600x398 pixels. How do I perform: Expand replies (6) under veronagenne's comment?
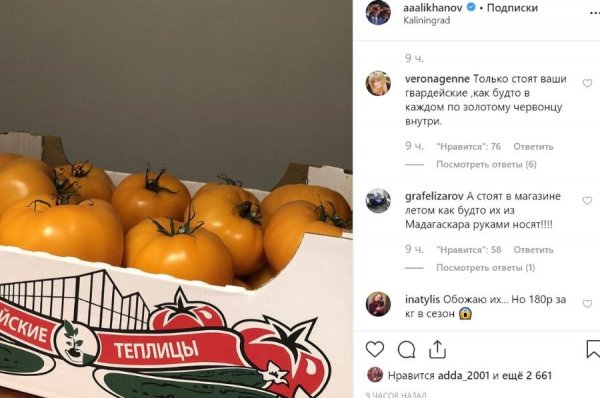point(486,165)
